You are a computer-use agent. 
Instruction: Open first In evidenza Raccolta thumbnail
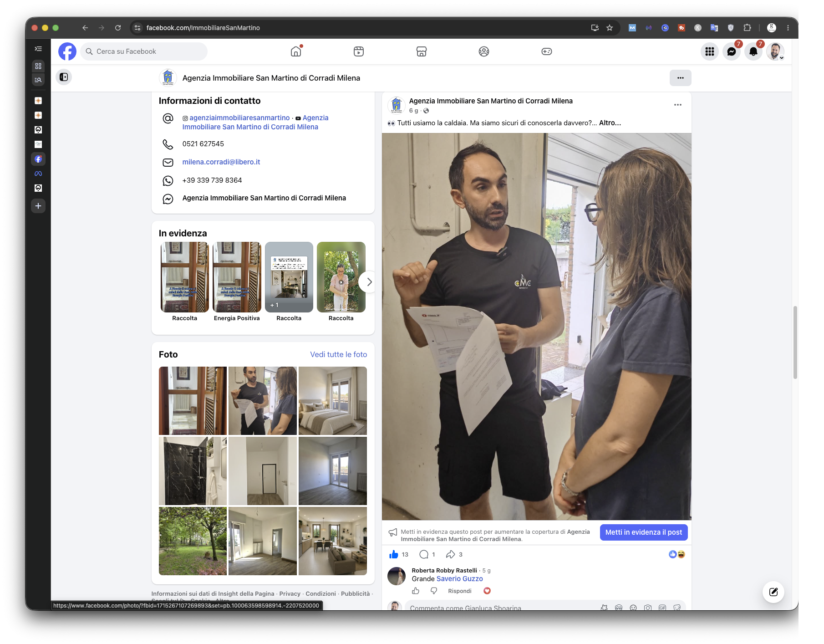pyautogui.click(x=185, y=277)
